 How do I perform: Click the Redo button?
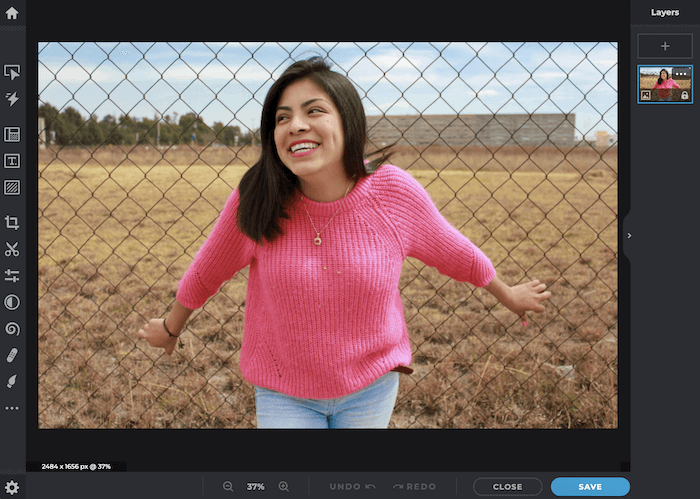pyautogui.click(x=414, y=487)
